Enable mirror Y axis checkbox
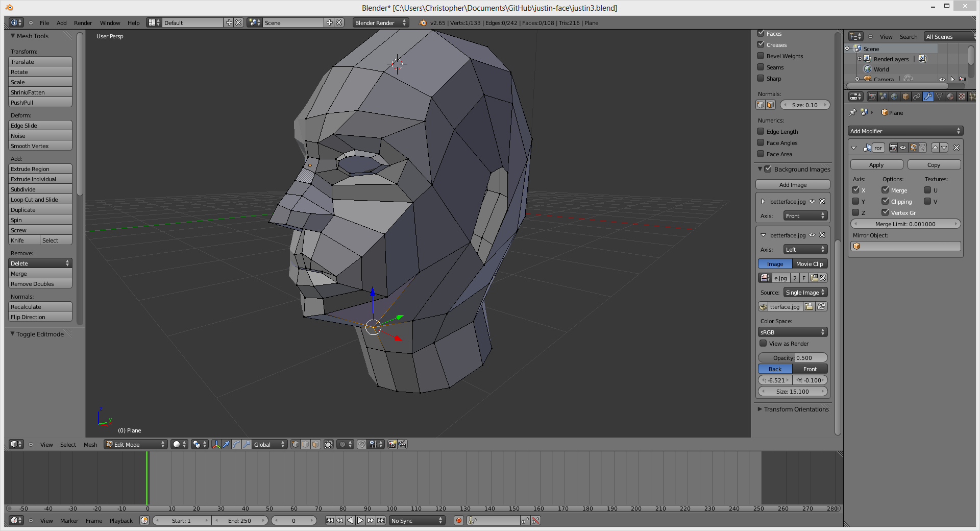Viewport: 980px width, 531px height. point(855,201)
